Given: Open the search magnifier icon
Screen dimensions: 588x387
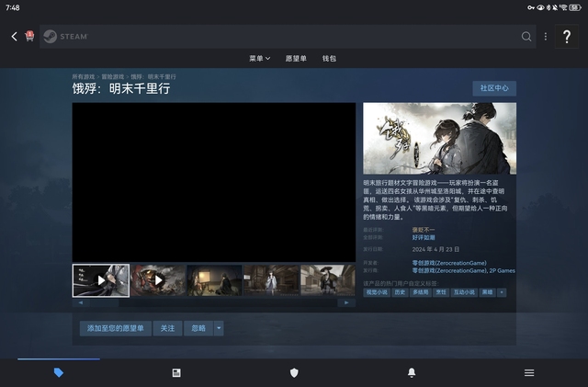Looking at the screenshot, I should [x=526, y=37].
